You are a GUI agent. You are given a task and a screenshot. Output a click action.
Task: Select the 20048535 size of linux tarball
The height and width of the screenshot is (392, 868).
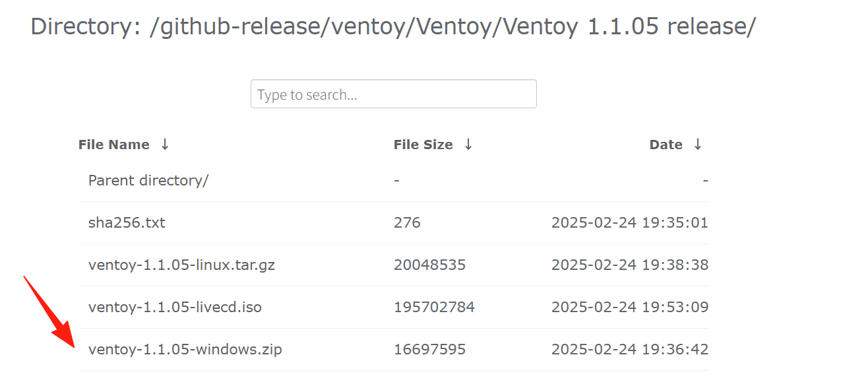(x=429, y=265)
